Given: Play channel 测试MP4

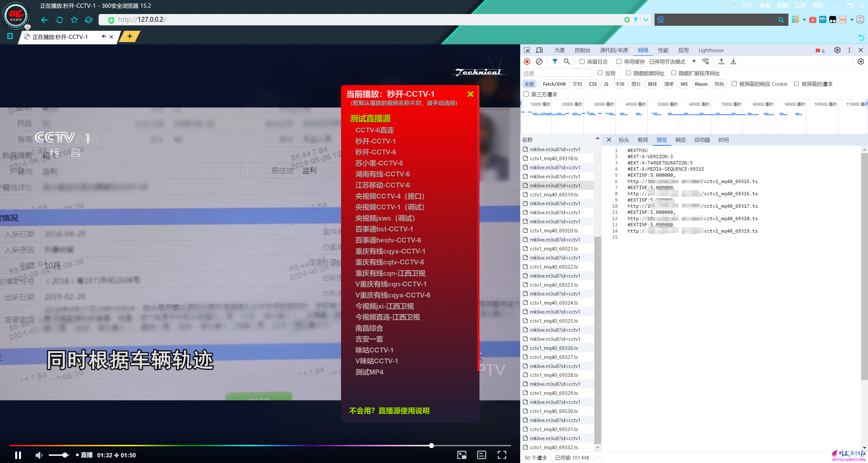Looking at the screenshot, I should (x=369, y=372).
